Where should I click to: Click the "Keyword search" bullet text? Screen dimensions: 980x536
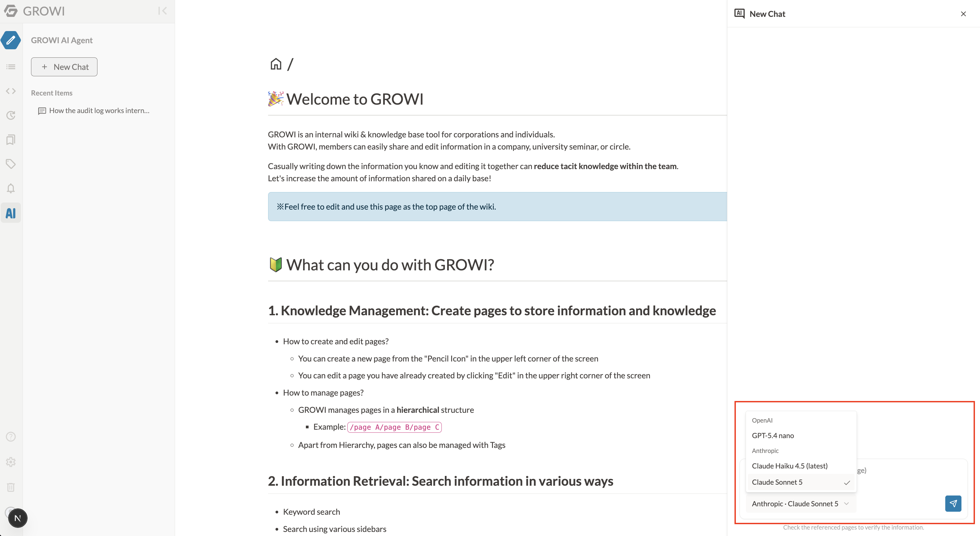click(x=312, y=512)
